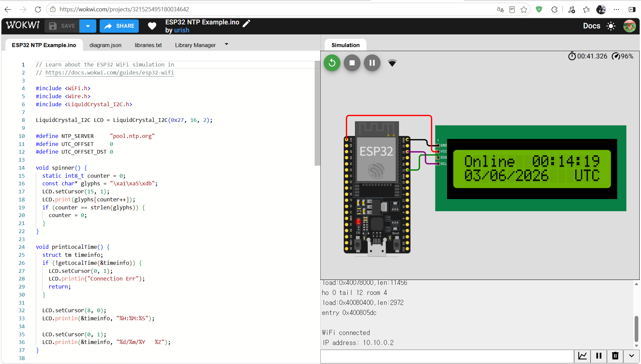Expand file tabs dropdown arrow
Image resolution: width=641 pixels, height=364 pixels.
(226, 44)
